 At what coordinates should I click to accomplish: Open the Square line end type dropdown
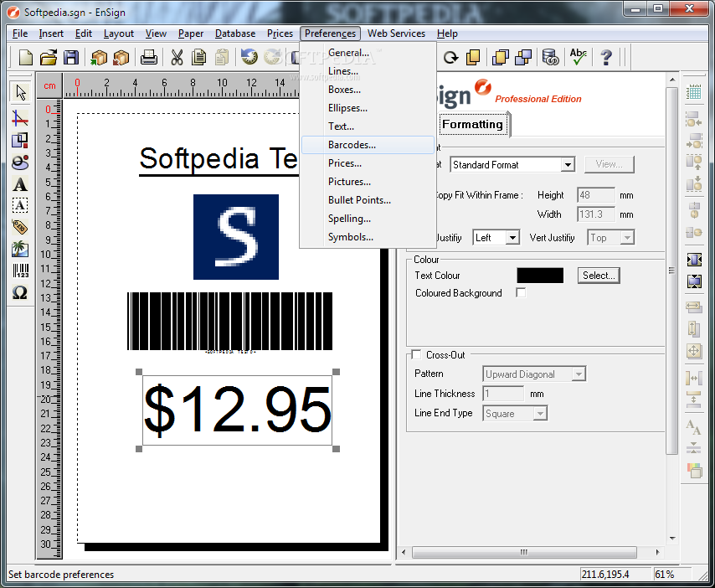click(540, 414)
